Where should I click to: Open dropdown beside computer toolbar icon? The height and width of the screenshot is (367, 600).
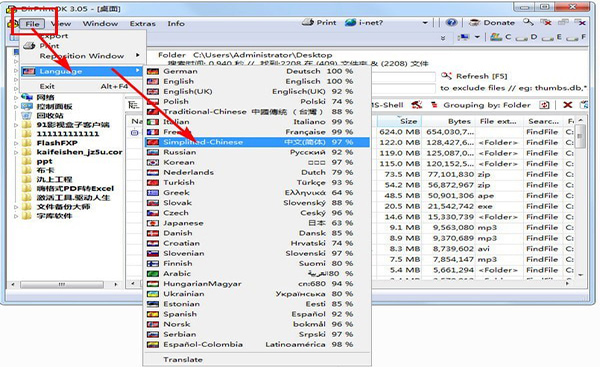coord(477,37)
